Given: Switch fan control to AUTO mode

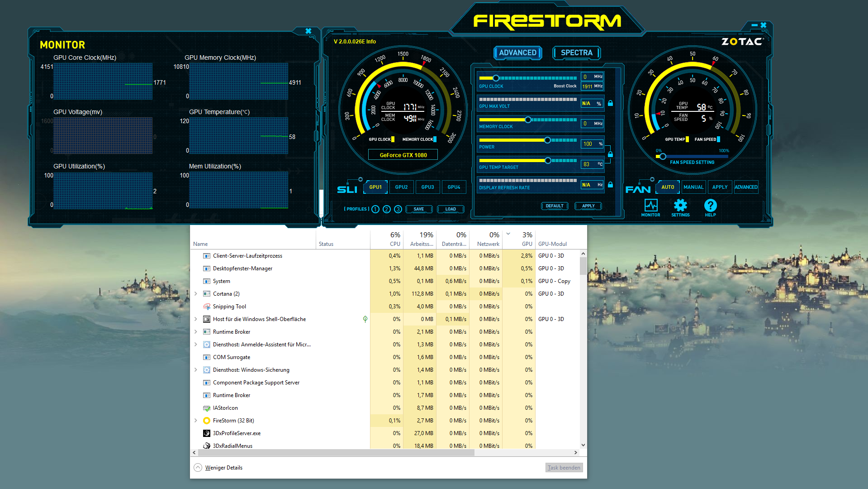Looking at the screenshot, I should pos(668,187).
